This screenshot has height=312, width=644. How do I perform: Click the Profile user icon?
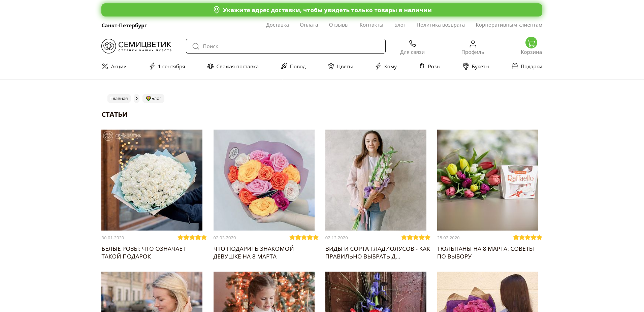[x=473, y=44]
